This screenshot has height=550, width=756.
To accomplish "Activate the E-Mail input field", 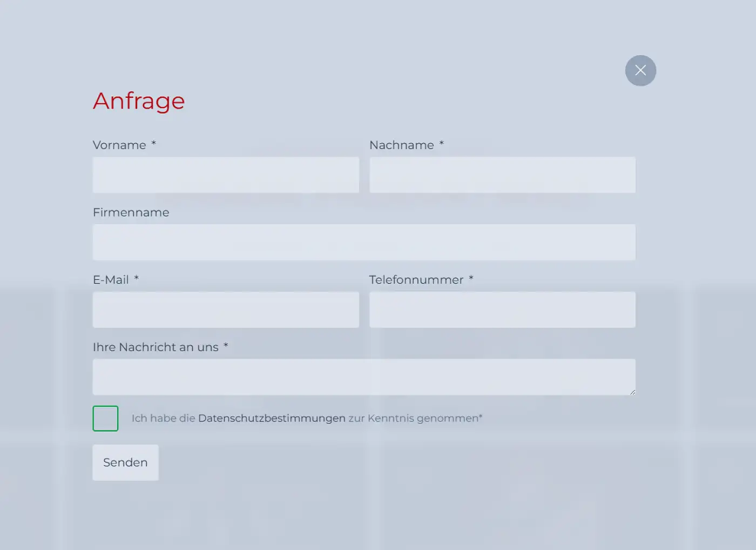I will [226, 310].
